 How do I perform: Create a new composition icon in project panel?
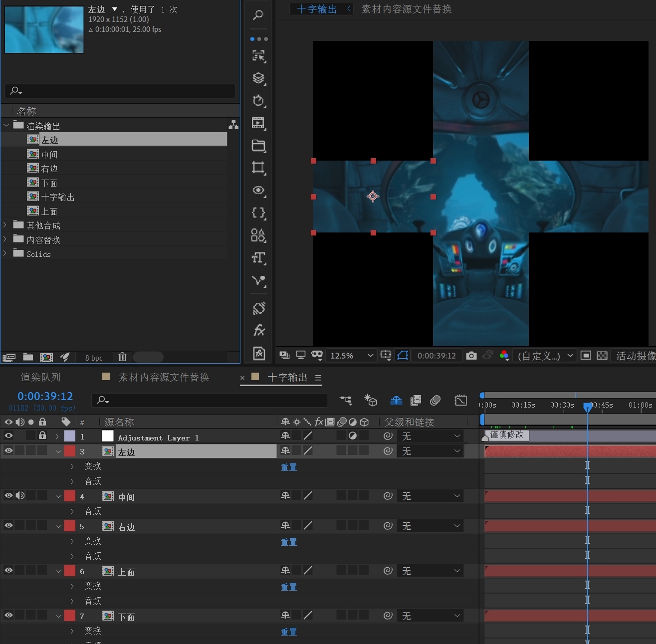[x=46, y=357]
